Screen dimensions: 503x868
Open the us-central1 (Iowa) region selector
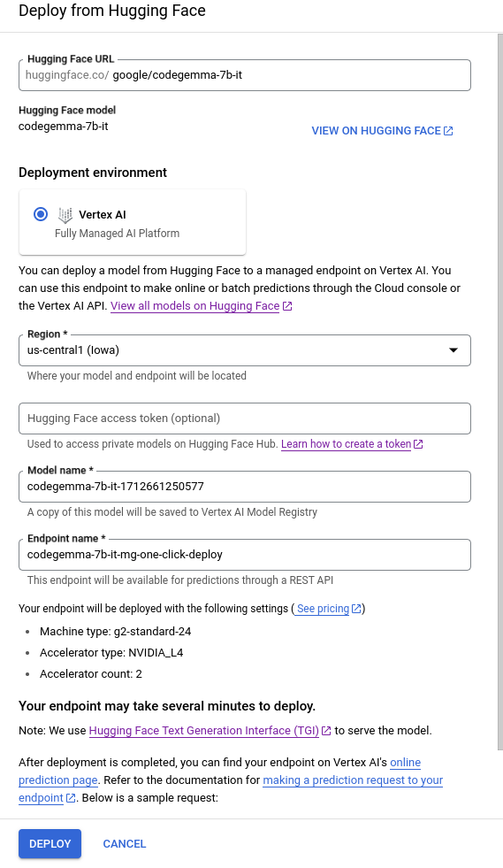pos(245,350)
